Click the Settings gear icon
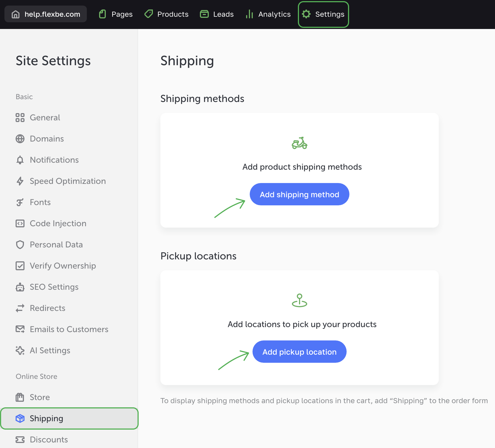 [306, 14]
